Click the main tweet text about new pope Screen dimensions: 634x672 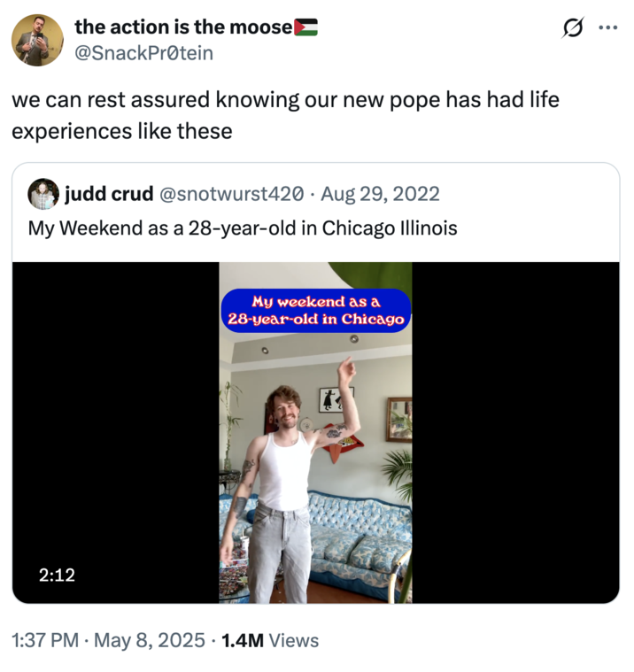285,115
